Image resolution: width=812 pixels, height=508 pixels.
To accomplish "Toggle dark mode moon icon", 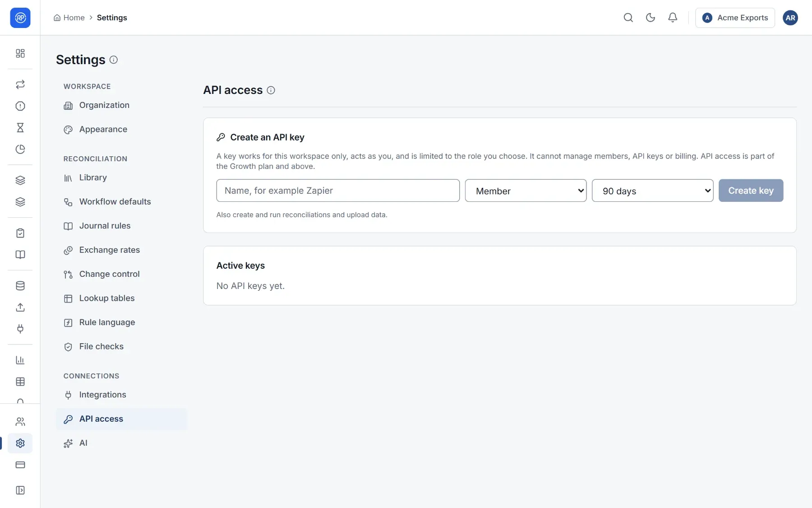I will coord(651,18).
